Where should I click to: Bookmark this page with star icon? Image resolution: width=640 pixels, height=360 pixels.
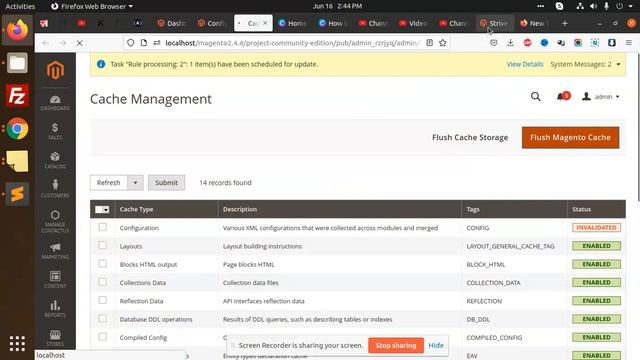(442, 43)
